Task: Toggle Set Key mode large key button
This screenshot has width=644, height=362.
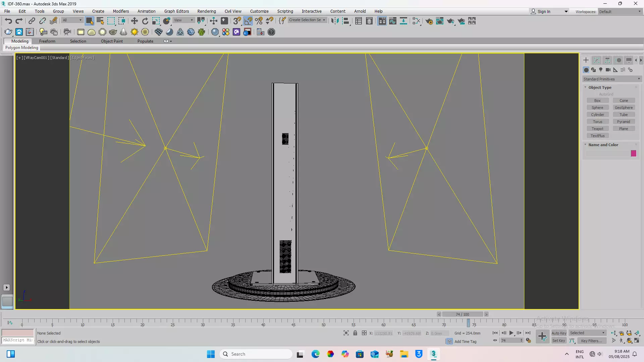Action: (x=542, y=337)
